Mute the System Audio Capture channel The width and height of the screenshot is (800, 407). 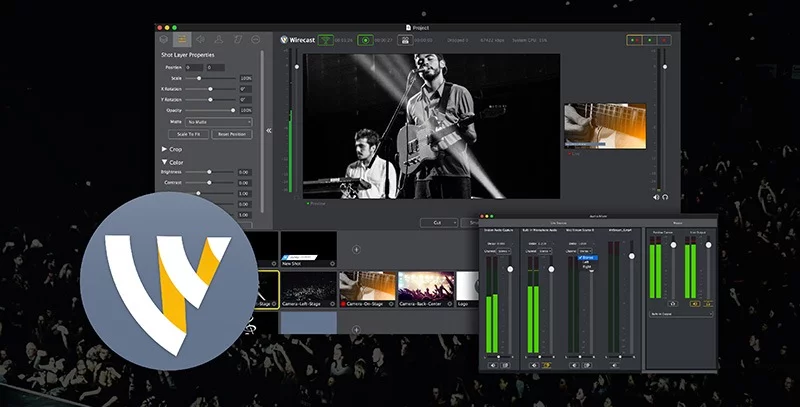click(493, 365)
